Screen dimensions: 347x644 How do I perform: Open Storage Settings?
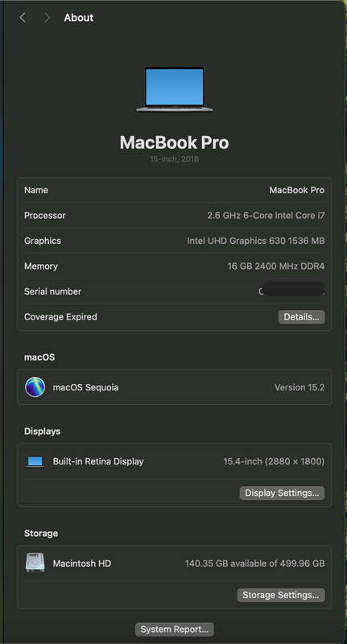(x=281, y=595)
